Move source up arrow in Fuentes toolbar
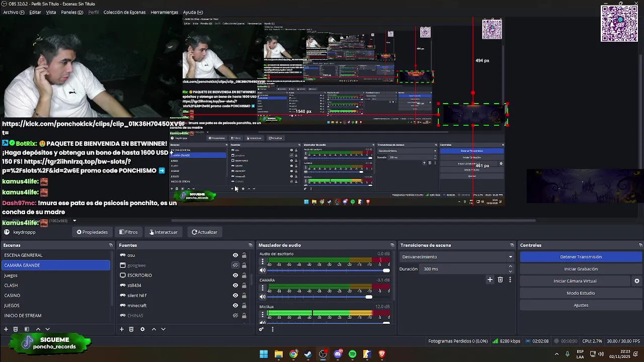Image resolution: width=644 pixels, height=362 pixels. 154,329
